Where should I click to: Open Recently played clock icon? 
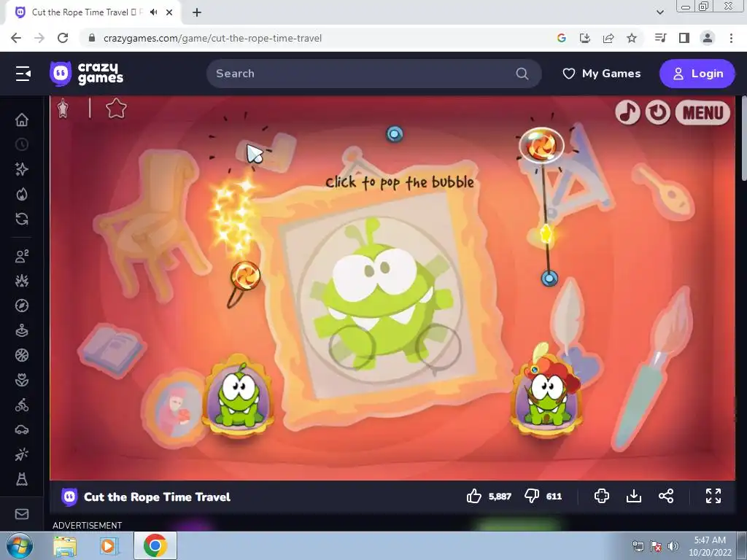point(22,144)
